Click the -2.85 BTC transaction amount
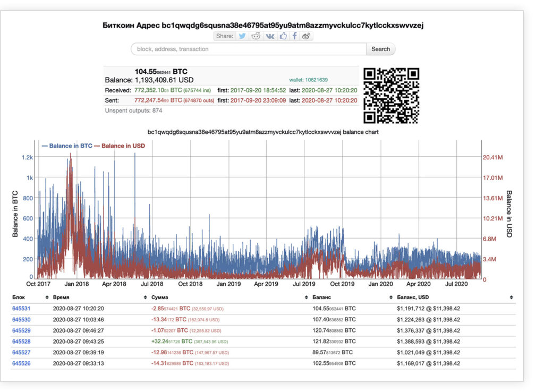Screen dimensions: 544x392 point(171,309)
